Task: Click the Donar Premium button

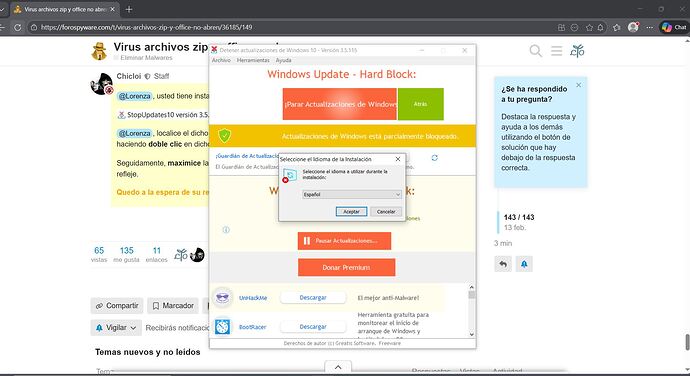Action: pos(346,267)
